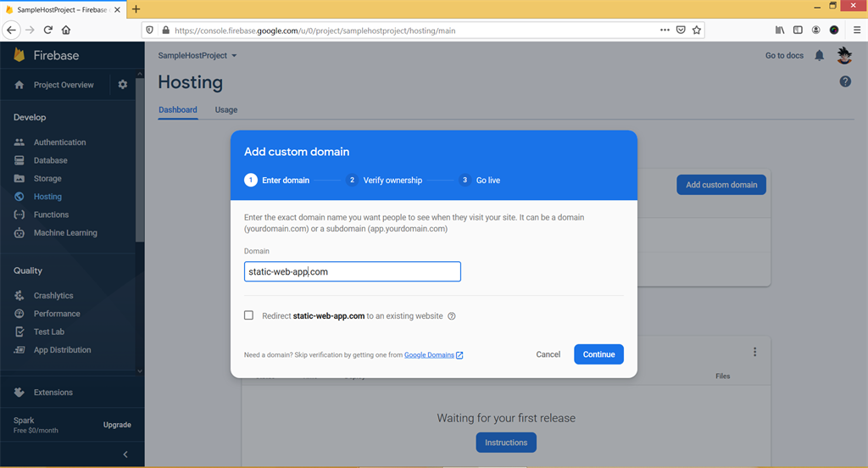Screen dimensions: 868x468
Task: Open notifications bell icon
Action: (820, 55)
